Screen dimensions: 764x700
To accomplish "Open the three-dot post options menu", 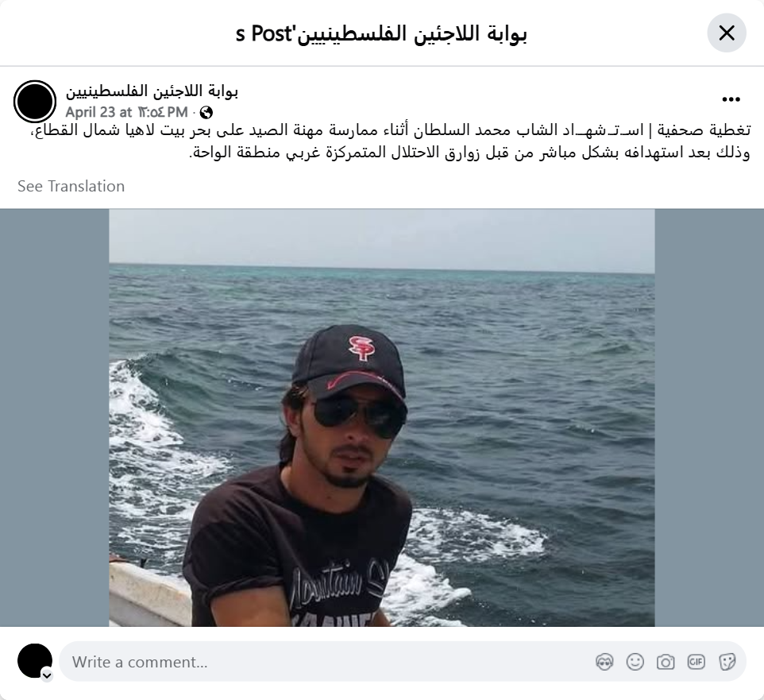I will click(x=731, y=99).
